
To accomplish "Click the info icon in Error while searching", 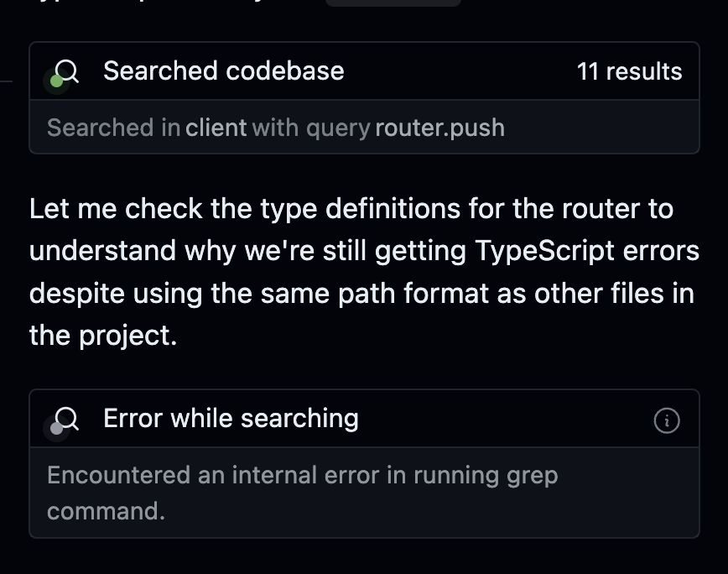I will pos(667,420).
